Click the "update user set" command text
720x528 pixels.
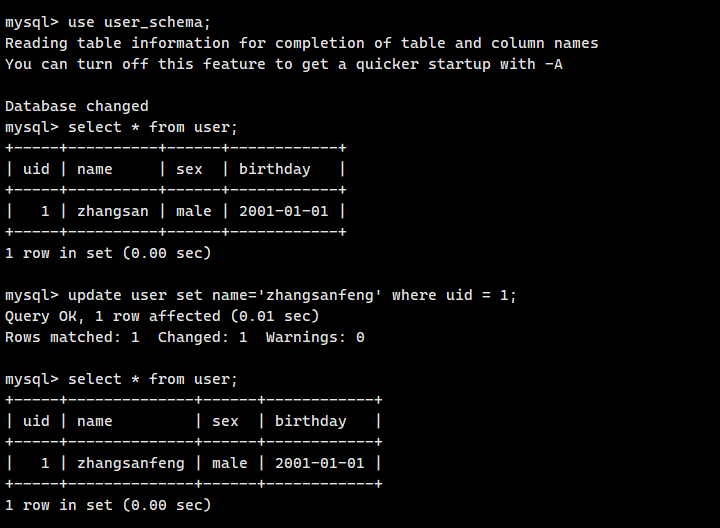[x=130, y=295]
